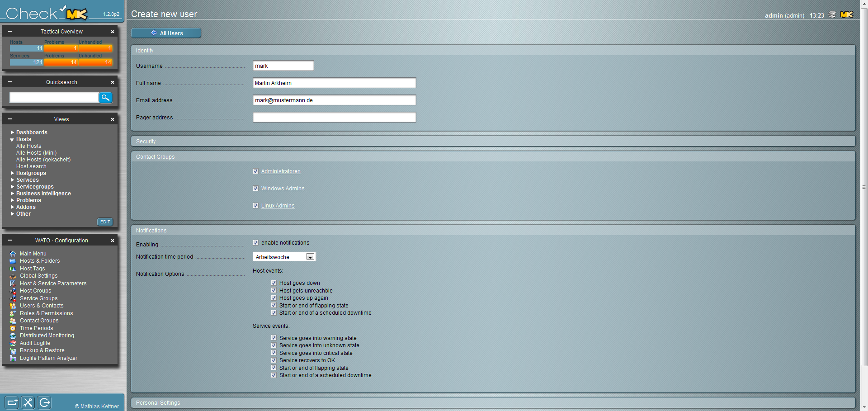Collapse the Hosts tree in Views
Screen dimensions: 868x411
12,140
